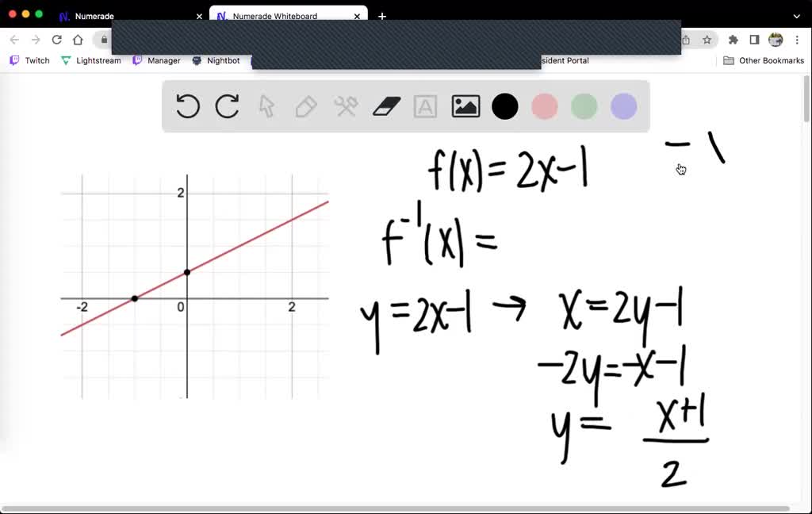Select the eraser tool
The image size is (812, 514).
click(386, 106)
